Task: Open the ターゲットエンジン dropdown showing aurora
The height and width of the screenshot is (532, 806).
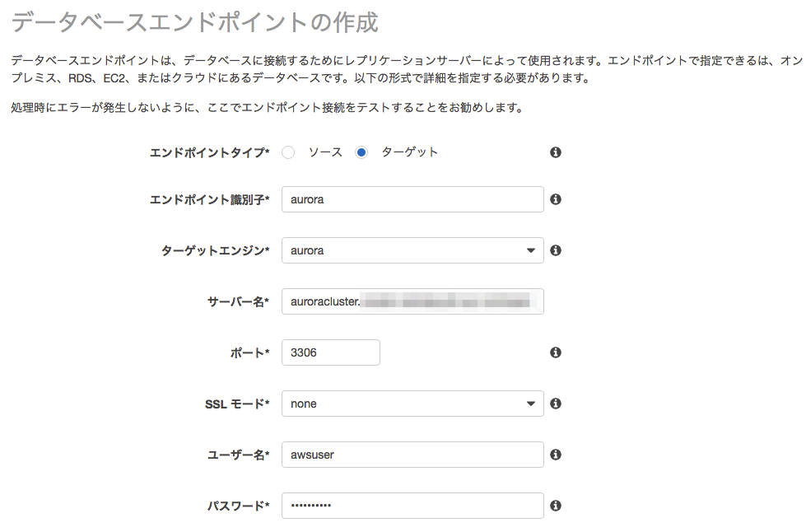Action: tap(412, 250)
